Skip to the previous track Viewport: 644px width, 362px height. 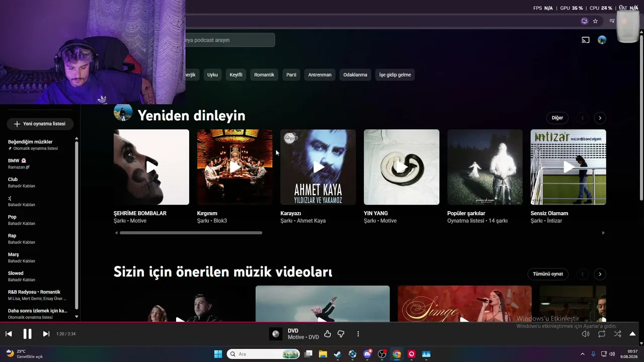9,334
